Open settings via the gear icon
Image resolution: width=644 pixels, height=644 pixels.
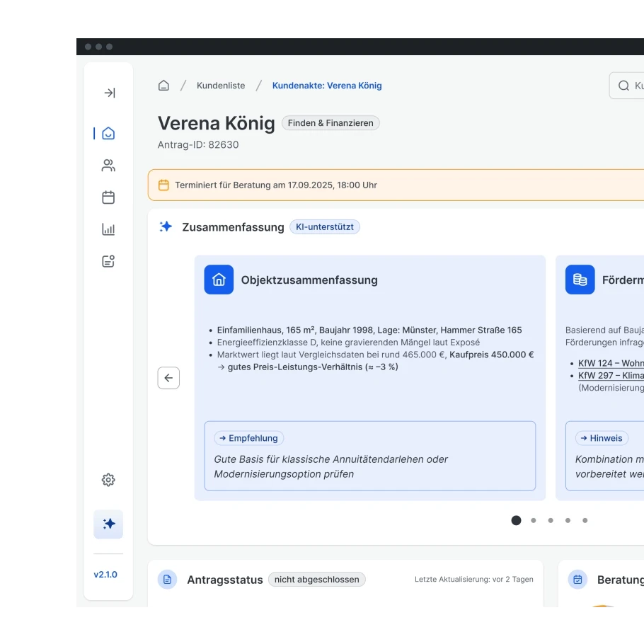point(108,479)
